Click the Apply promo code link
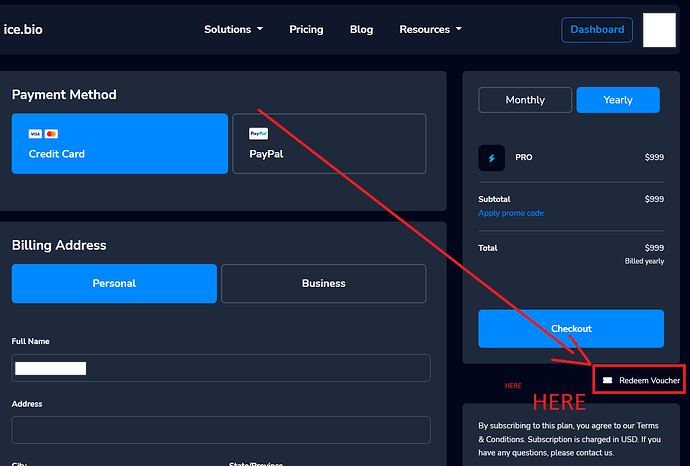 511,213
